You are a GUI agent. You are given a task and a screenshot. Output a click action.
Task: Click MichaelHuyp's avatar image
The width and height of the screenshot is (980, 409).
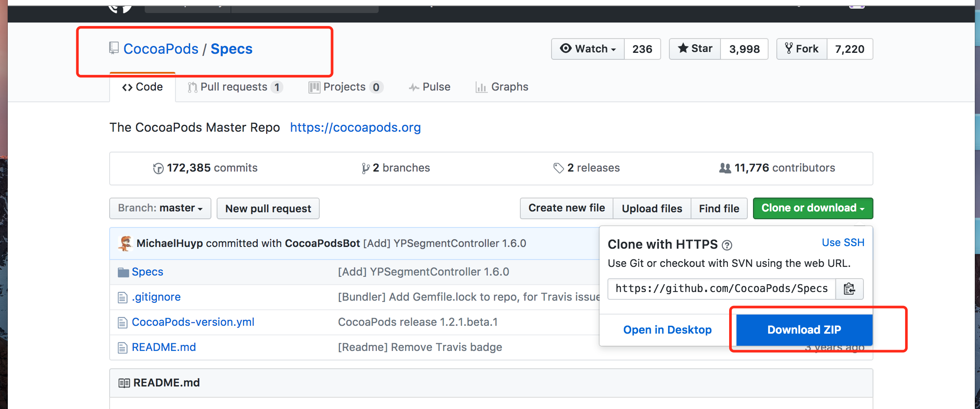(x=125, y=243)
